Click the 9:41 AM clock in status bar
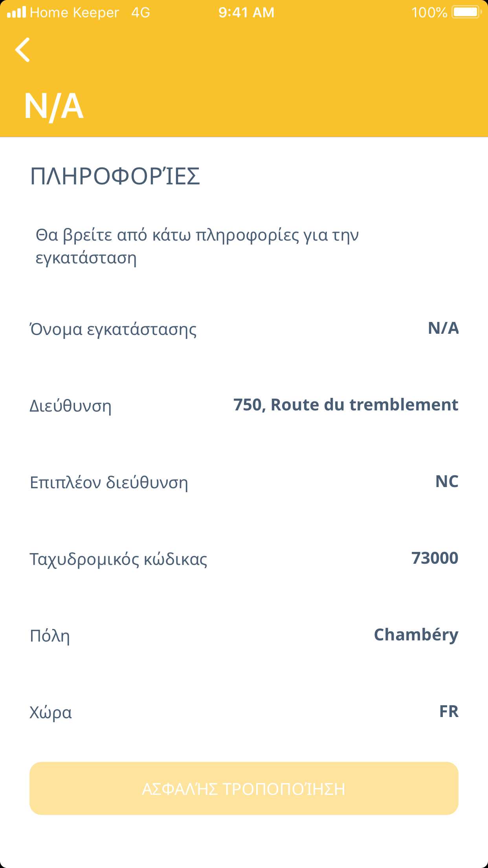Image resolution: width=488 pixels, height=868 pixels. pos(246,13)
